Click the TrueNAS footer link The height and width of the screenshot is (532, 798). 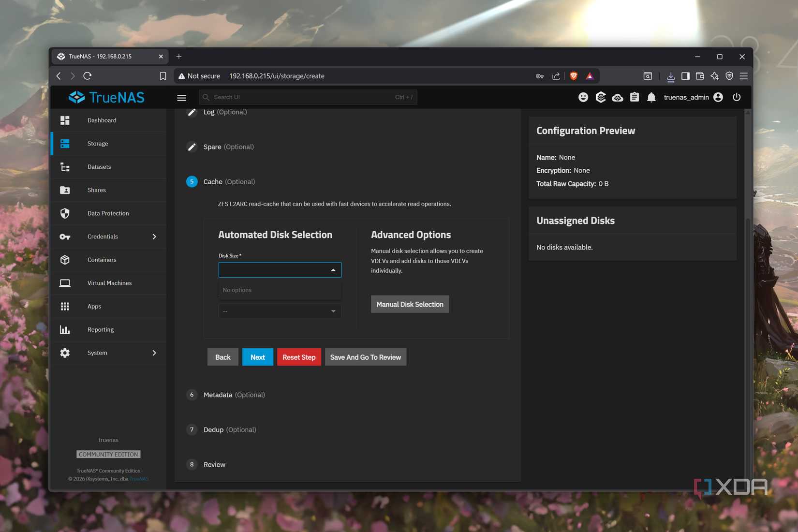pos(139,479)
